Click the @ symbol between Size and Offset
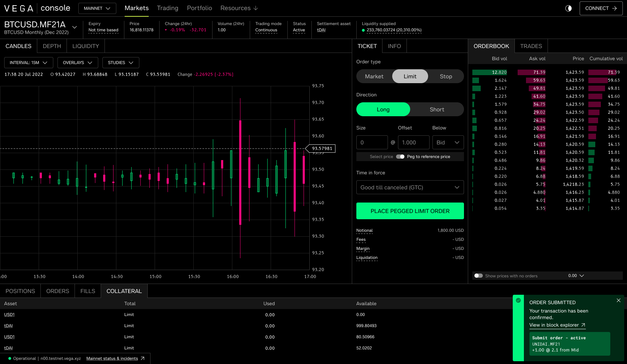627x364 pixels. (393, 142)
